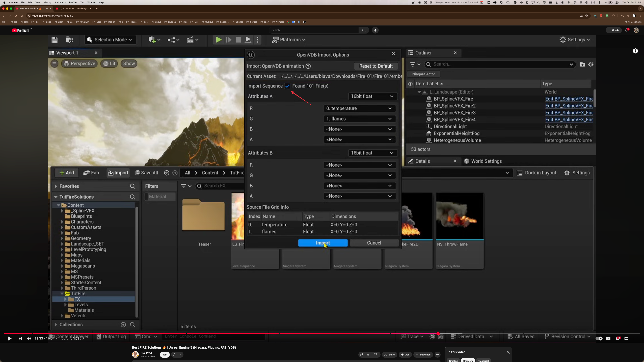
Task: Open the YouTube guide hamburger menu
Action: [x=6, y=30]
